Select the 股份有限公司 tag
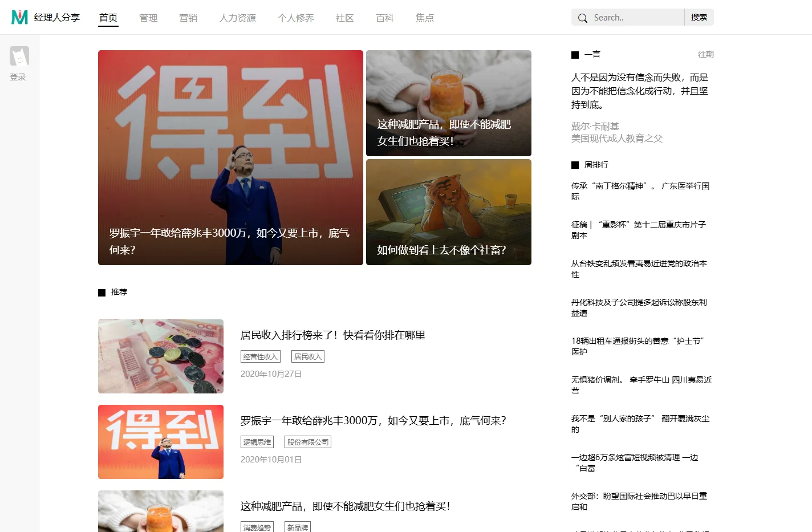Screen dimensions: 812x532 (308, 442)
